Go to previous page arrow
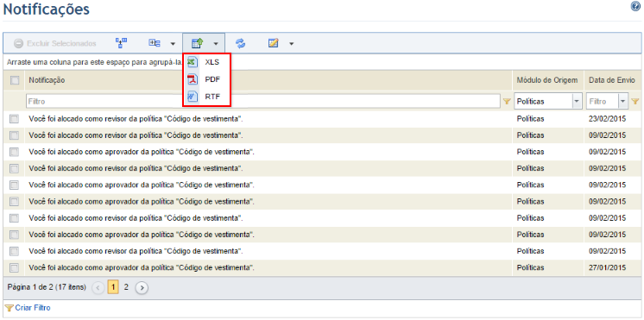The height and width of the screenshot is (320, 644). point(98,288)
